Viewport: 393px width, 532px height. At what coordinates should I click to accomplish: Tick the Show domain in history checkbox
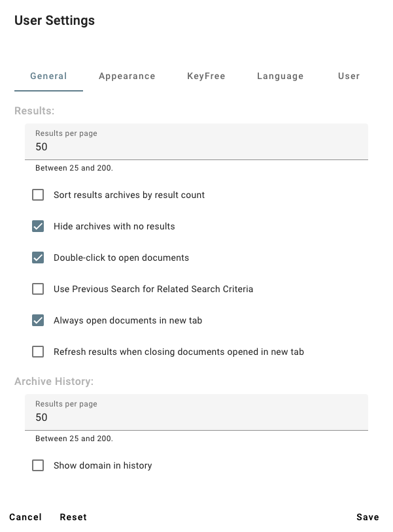click(x=39, y=465)
